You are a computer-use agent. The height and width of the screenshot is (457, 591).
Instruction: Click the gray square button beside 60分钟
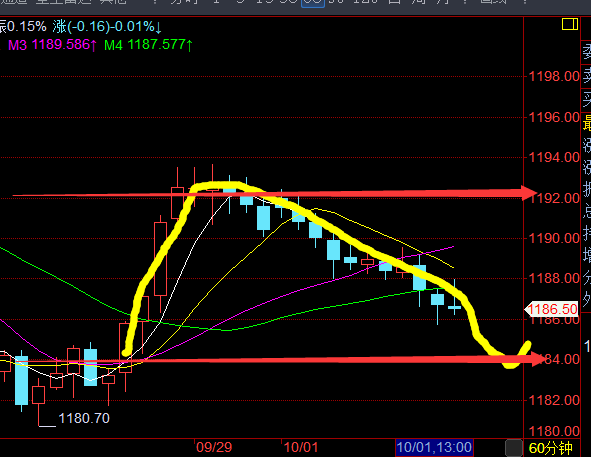513,448
